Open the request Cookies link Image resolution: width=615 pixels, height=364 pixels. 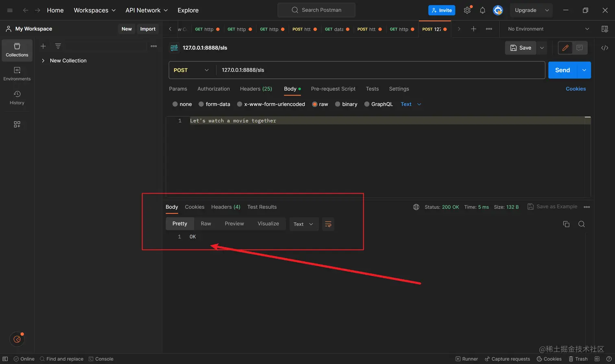[x=576, y=89]
